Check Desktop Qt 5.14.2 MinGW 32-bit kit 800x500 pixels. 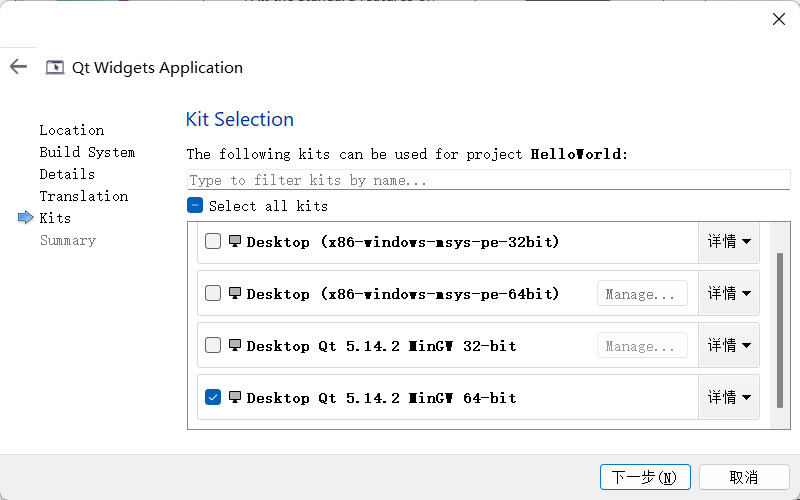tap(213, 345)
